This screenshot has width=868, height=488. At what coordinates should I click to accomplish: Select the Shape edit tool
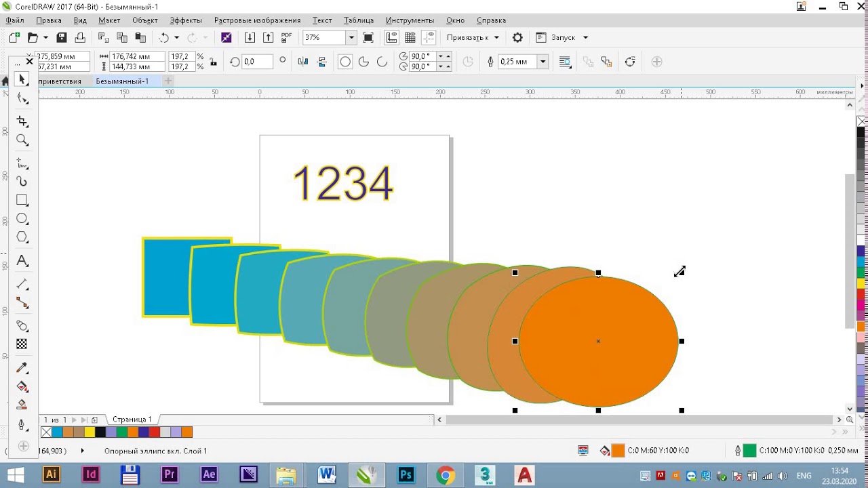(22, 99)
